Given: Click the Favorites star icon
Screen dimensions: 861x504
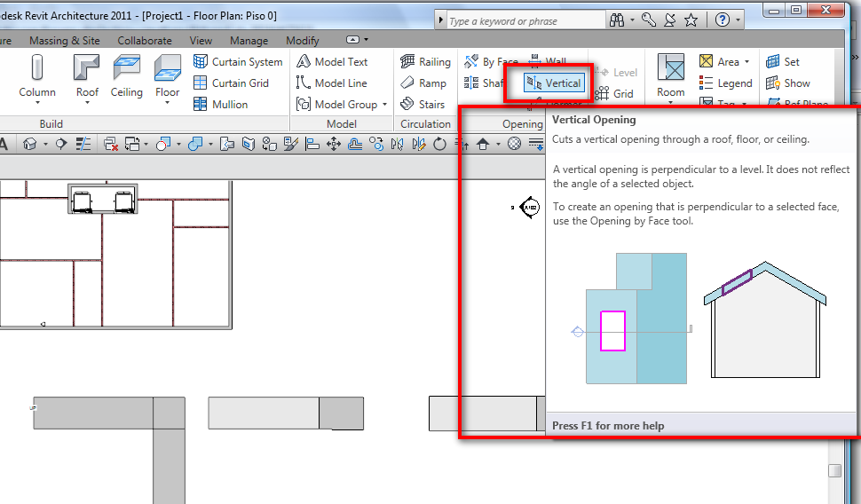Looking at the screenshot, I should pyautogui.click(x=691, y=20).
